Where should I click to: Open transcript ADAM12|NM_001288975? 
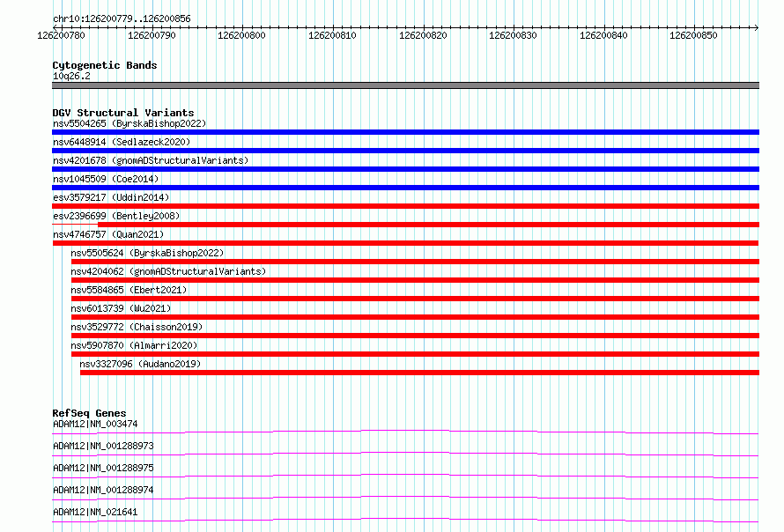tap(103, 468)
